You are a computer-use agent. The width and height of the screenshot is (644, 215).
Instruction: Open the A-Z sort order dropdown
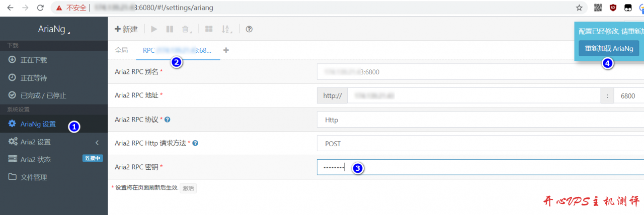click(226, 29)
